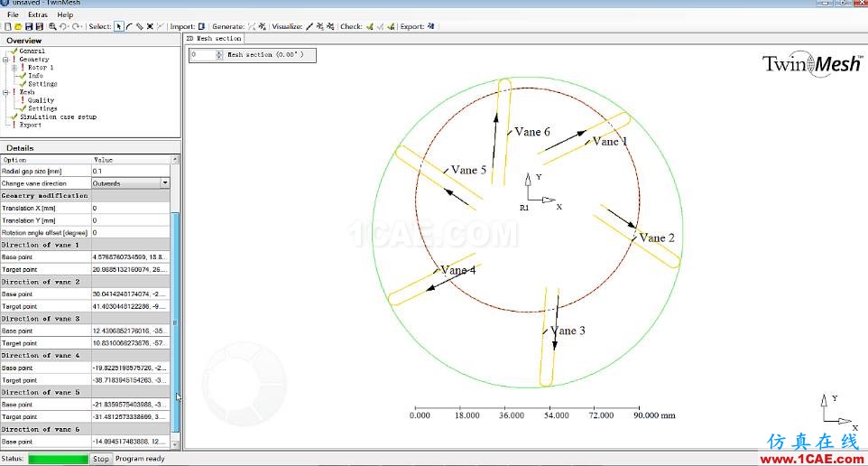Select Settings under Mesh

(x=42, y=108)
